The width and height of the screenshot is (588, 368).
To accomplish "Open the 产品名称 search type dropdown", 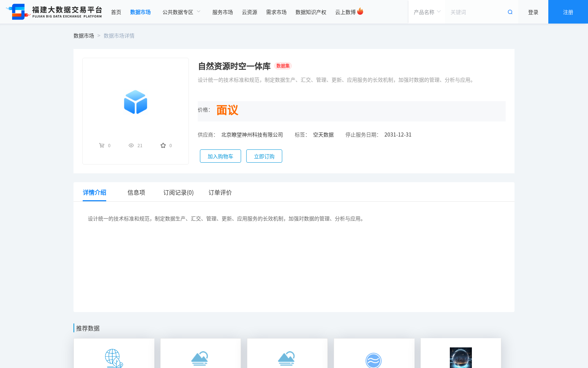I will click(427, 12).
